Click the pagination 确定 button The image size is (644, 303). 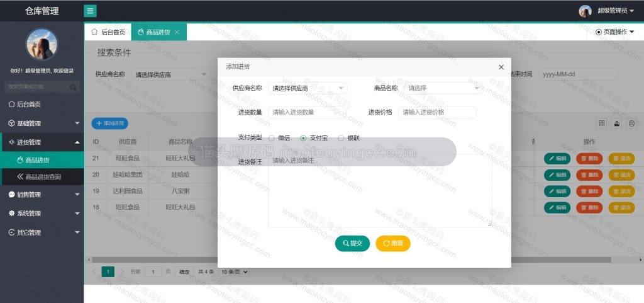click(x=184, y=272)
